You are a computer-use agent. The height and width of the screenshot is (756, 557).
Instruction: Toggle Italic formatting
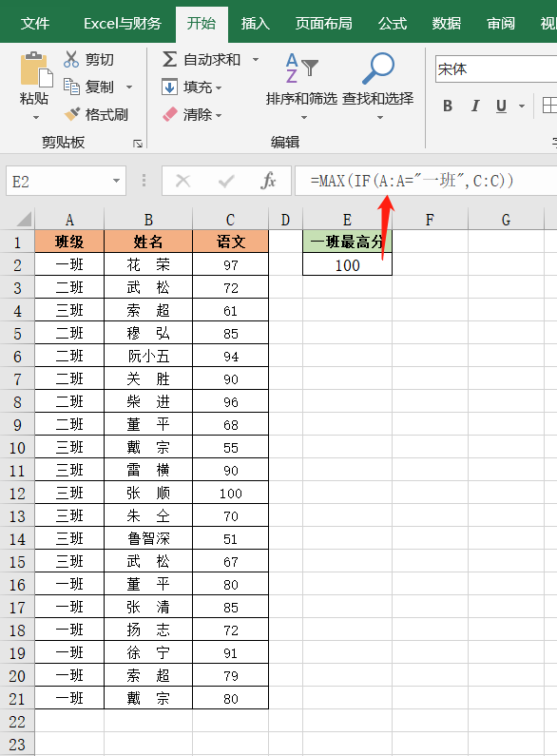pos(475,106)
